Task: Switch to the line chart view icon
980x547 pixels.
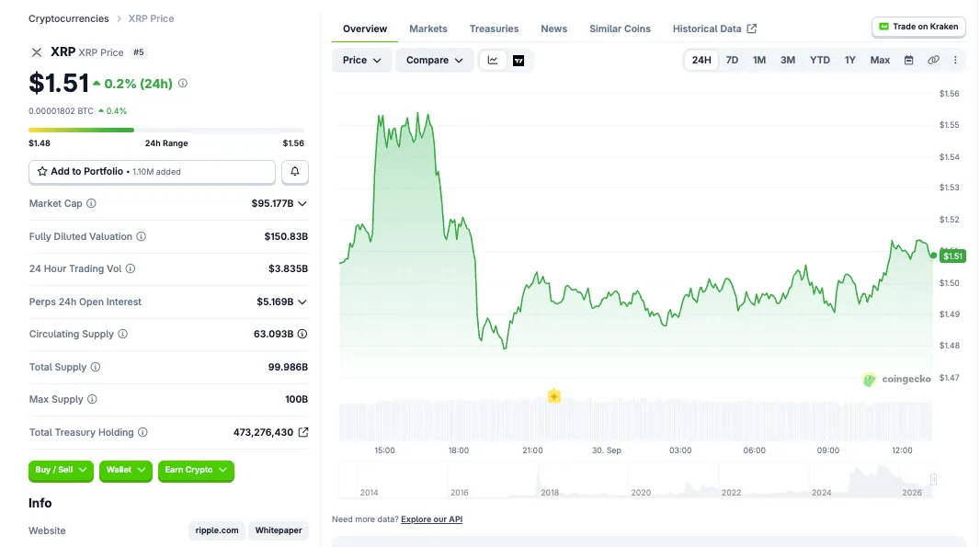Action: point(493,60)
